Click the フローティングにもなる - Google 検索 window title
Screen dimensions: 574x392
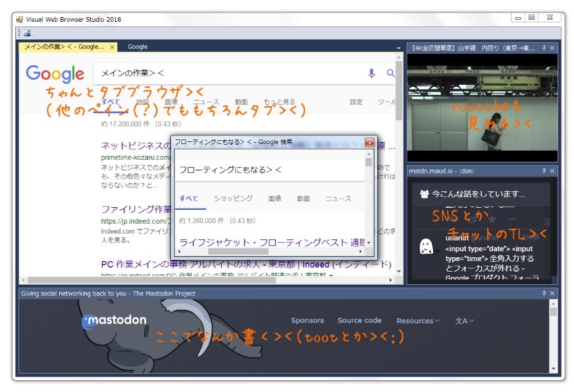tap(234, 142)
